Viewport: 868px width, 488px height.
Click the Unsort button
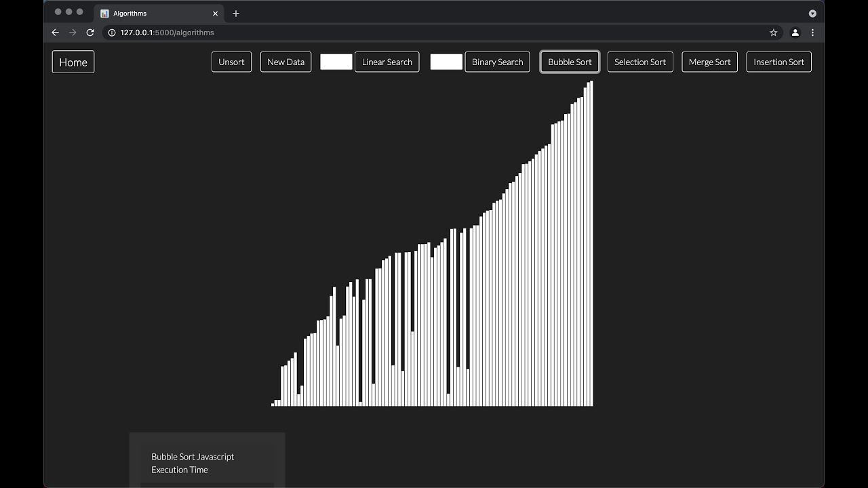[x=231, y=62]
